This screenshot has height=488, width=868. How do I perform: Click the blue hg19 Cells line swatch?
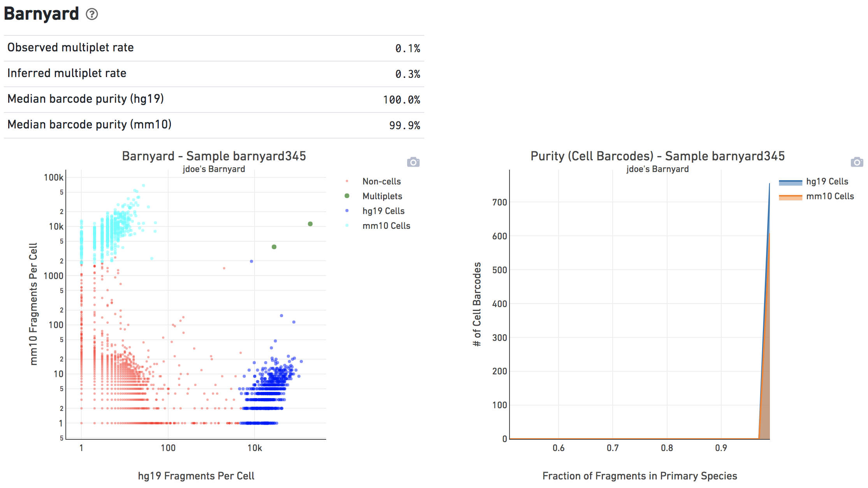pyautogui.click(x=791, y=182)
